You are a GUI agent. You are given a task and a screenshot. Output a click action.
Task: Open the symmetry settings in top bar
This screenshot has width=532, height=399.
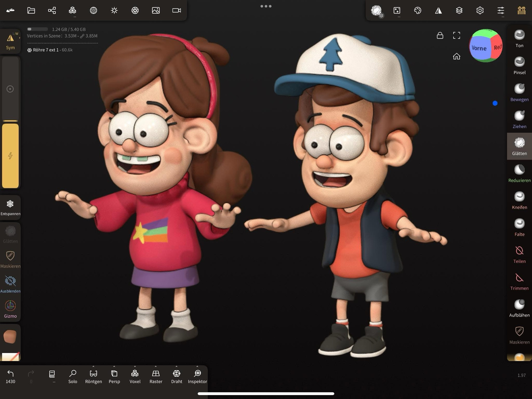click(x=438, y=10)
